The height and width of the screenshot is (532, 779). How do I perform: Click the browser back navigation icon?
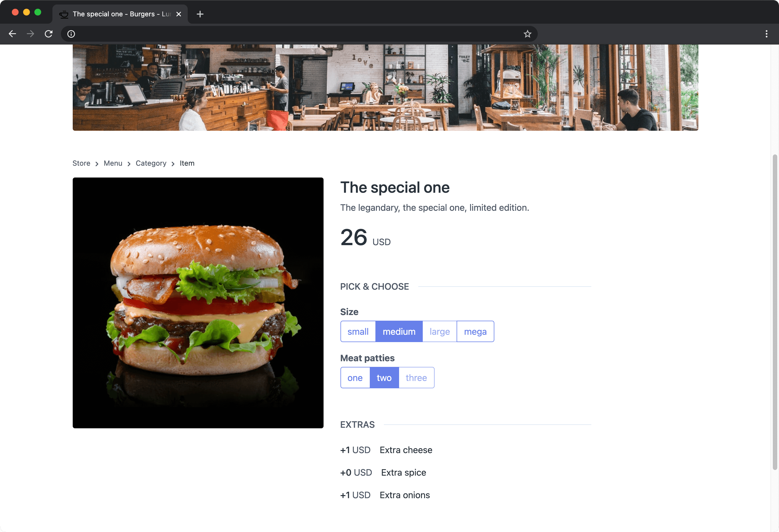[x=12, y=33]
